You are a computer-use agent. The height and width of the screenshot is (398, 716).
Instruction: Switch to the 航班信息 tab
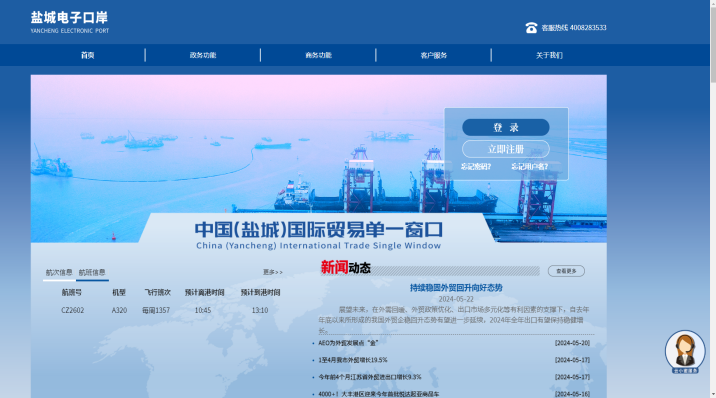92,272
